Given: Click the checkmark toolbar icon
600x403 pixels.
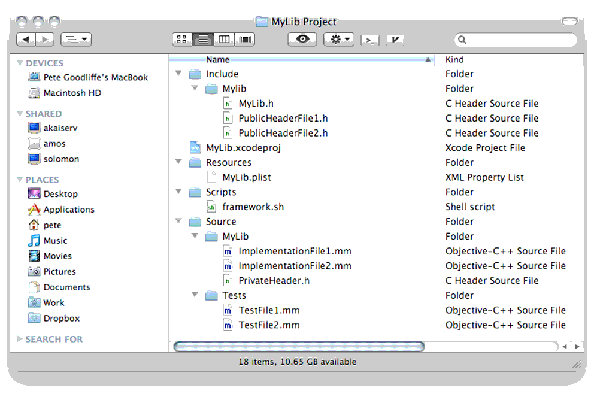Looking at the screenshot, I should [x=395, y=39].
